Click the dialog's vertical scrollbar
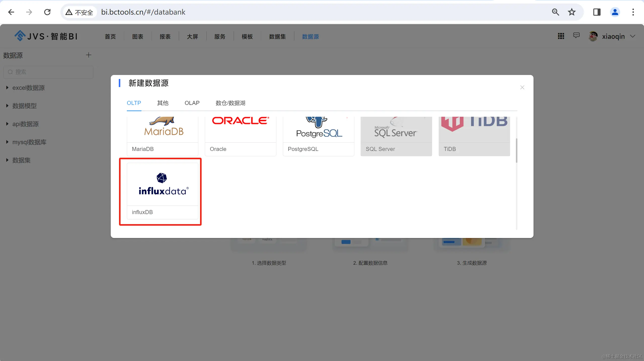Image resolution: width=644 pixels, height=361 pixels. 516,150
